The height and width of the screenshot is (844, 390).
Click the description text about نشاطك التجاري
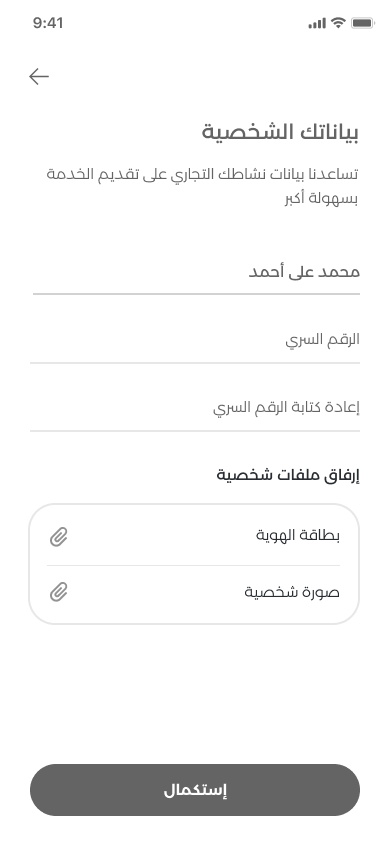point(203,186)
